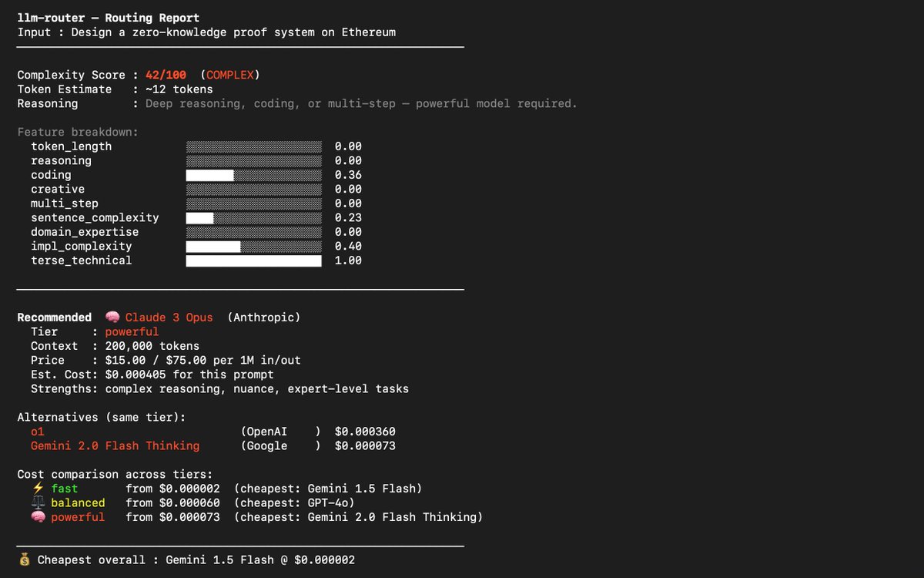Viewport: 924px width, 578px height.
Task: Click 'from $0.000060' in the balanced row
Action: 172,503
